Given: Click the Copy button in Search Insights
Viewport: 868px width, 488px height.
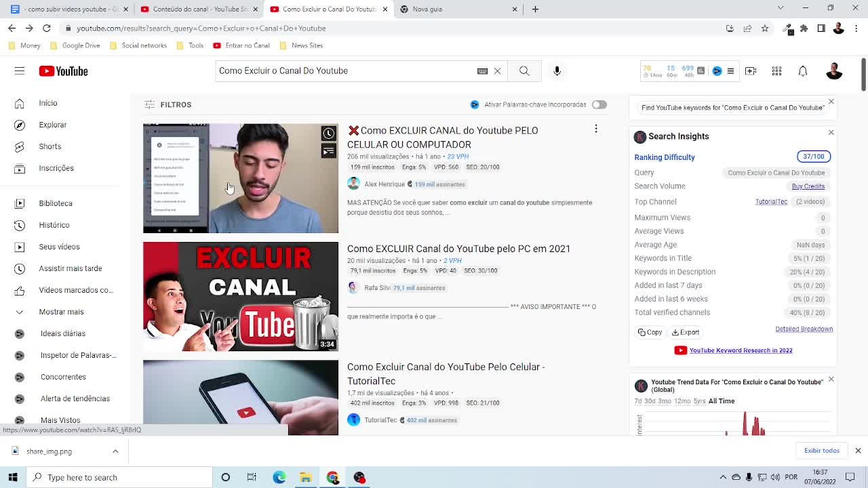Looking at the screenshot, I should click(x=650, y=332).
